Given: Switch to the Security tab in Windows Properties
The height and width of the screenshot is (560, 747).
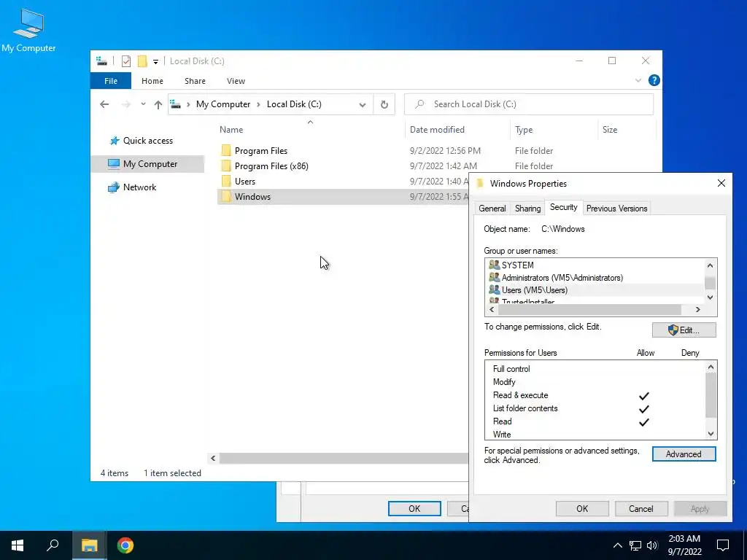Looking at the screenshot, I should point(564,207).
